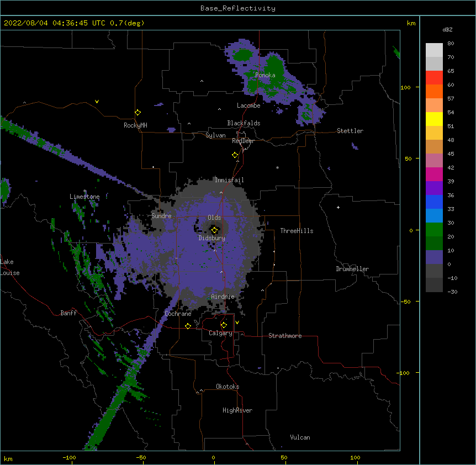Click the yellow V marker northeast of Calgary

click(x=237, y=323)
